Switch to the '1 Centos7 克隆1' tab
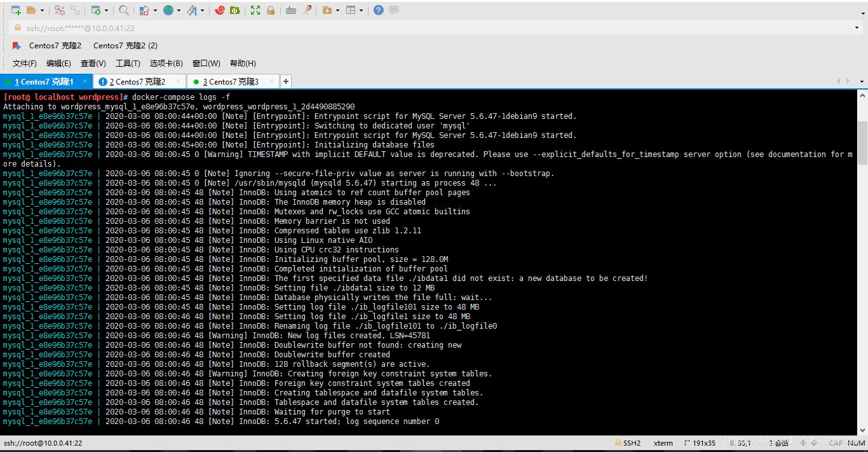The height and width of the screenshot is (452, 868). click(46, 81)
